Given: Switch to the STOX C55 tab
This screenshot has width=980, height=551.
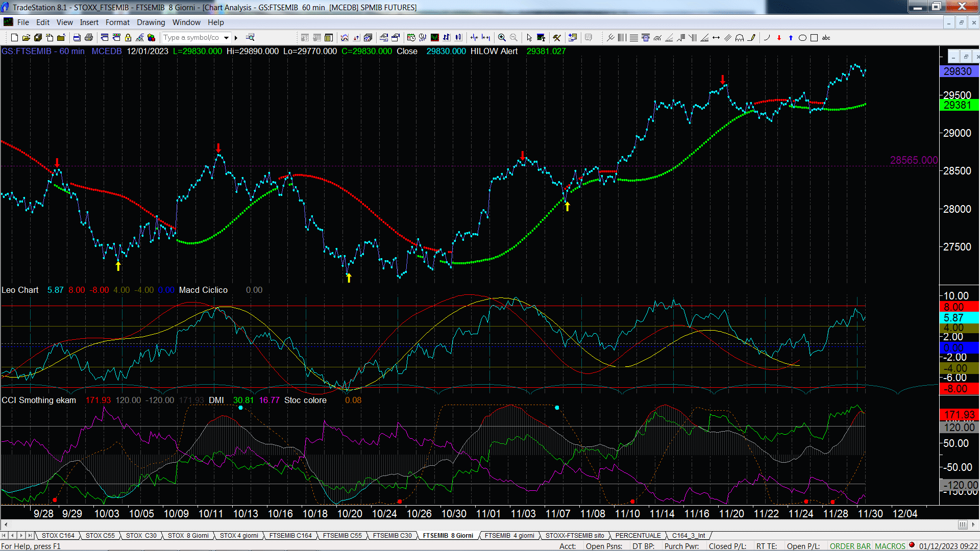Looking at the screenshot, I should 100,536.
